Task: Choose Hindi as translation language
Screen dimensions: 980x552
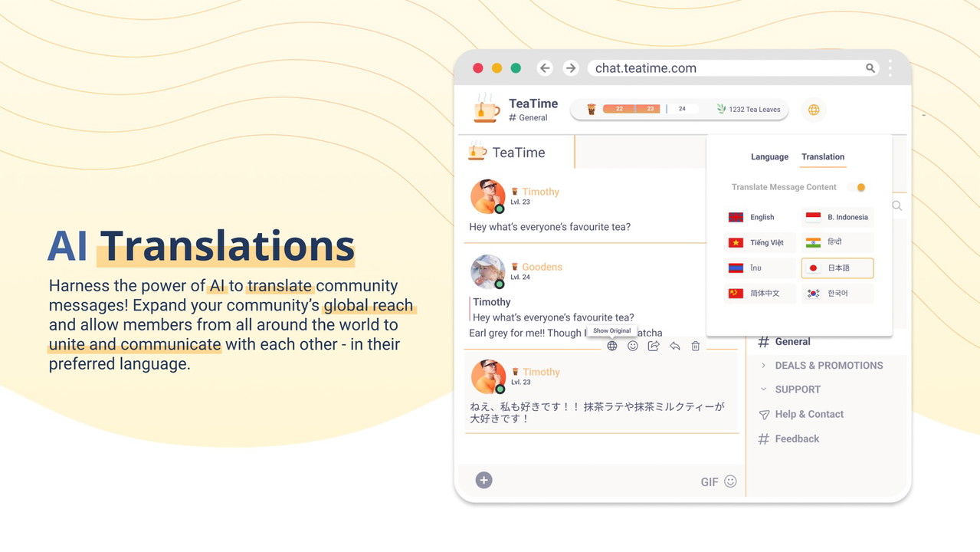Action: [837, 242]
